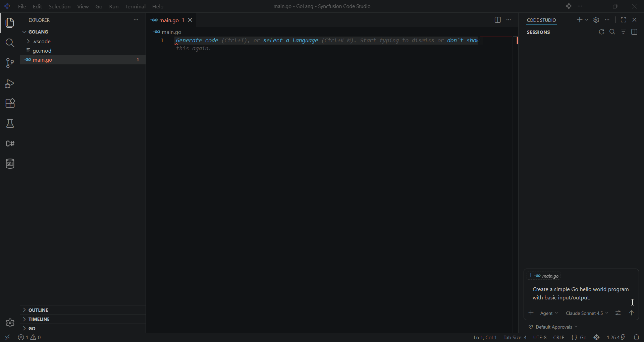Open the Manage gear in activity bar

[x=10, y=323]
